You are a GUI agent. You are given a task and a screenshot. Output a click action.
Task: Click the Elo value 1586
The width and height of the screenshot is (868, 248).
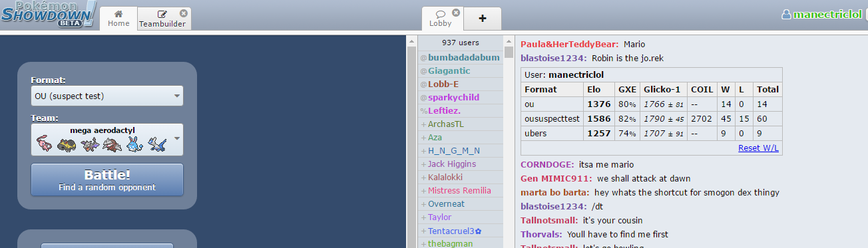pyautogui.click(x=598, y=118)
